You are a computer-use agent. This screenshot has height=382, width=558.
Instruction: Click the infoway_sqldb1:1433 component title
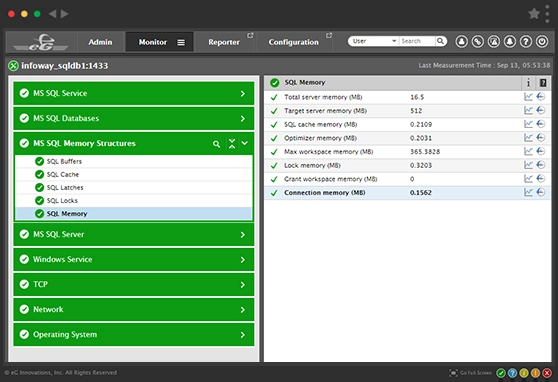click(x=64, y=66)
